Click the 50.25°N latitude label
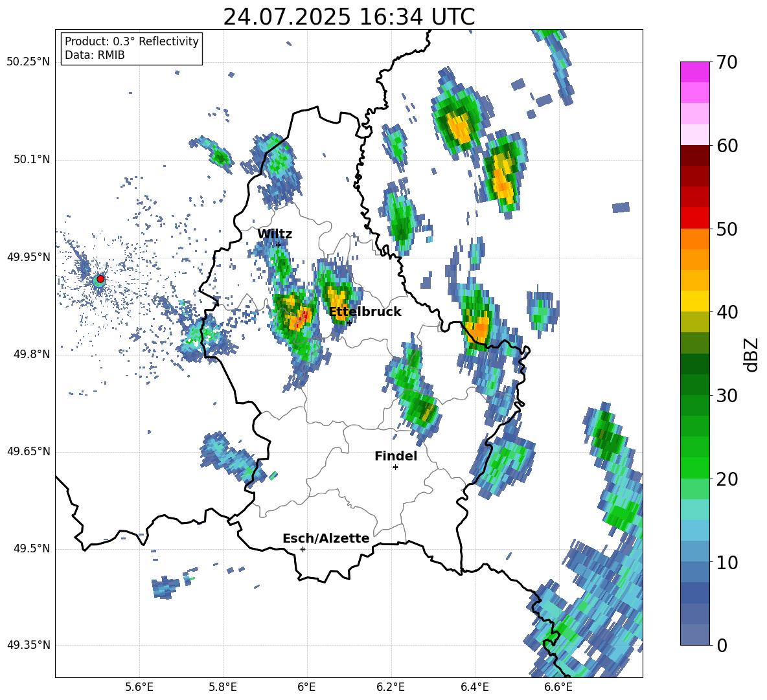 (x=29, y=62)
